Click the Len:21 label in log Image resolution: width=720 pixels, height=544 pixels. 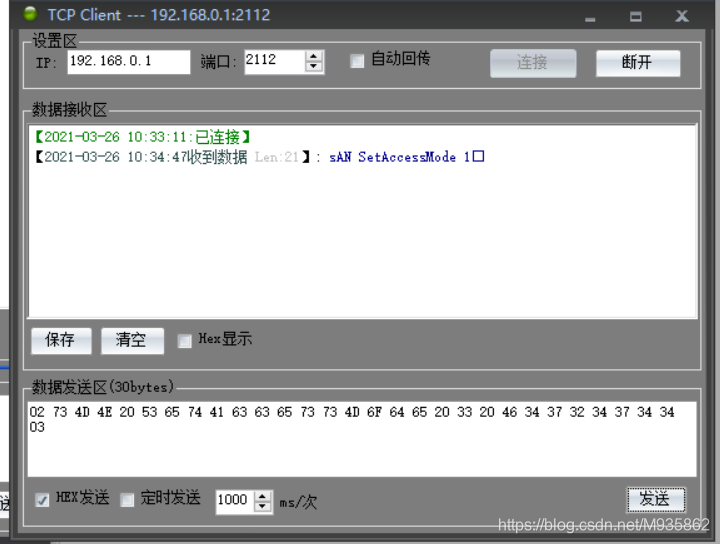[277, 157]
